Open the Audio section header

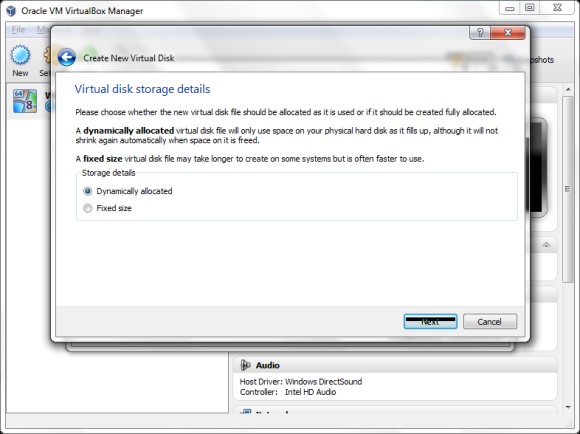(x=395, y=365)
